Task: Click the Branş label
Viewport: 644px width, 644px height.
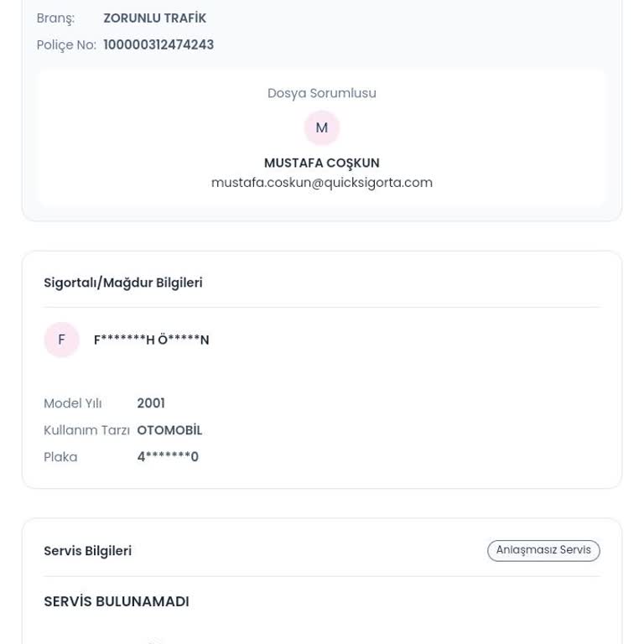Action: click(55, 18)
